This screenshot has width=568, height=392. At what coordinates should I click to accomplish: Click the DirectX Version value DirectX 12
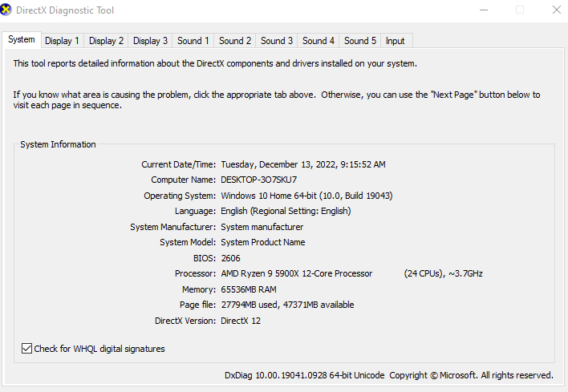[241, 321]
